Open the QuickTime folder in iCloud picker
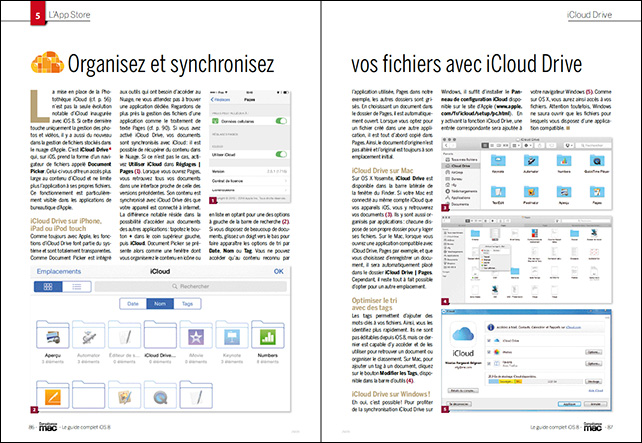 (x=160, y=394)
